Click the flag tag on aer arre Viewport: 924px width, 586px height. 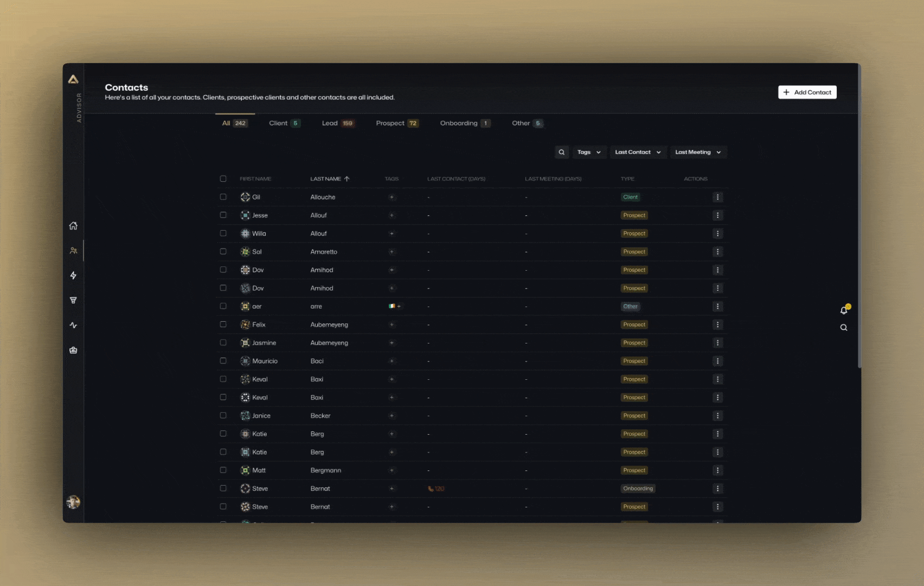tap(392, 307)
